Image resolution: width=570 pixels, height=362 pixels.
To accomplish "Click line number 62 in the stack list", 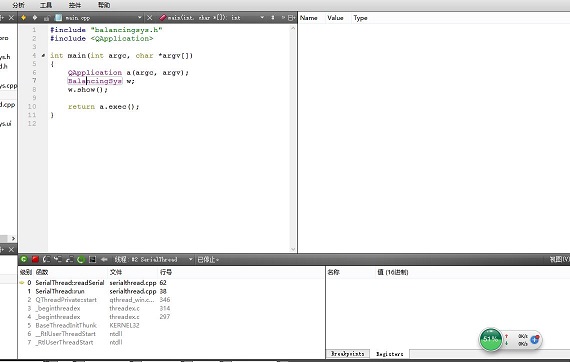I will coord(163,283).
